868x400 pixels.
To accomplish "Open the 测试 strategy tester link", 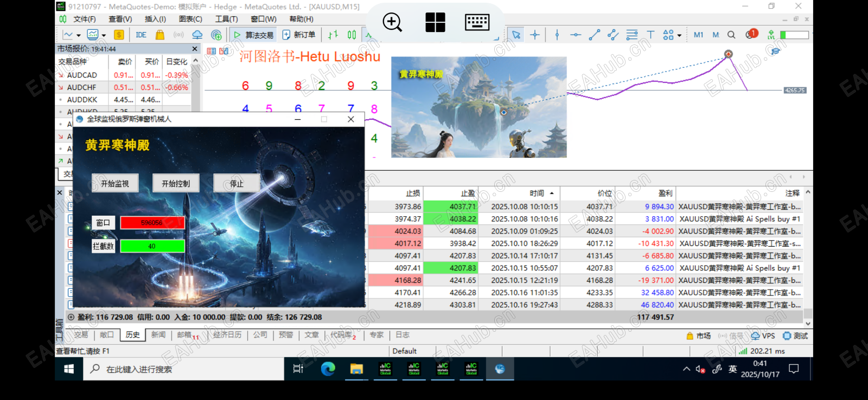I will coord(795,336).
